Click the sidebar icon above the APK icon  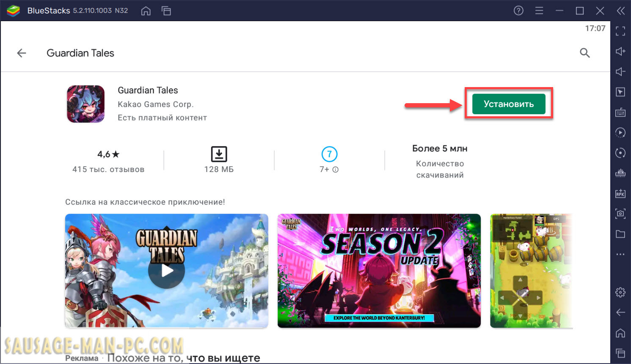pos(620,173)
